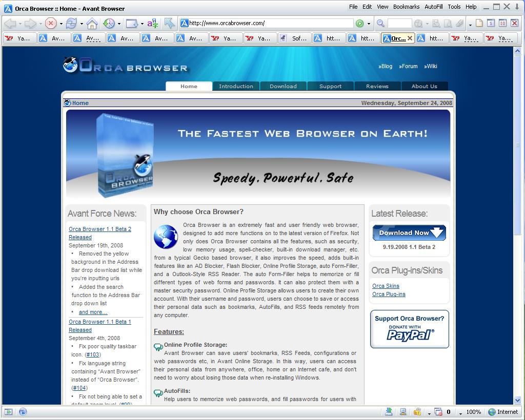Click the Orca Browser logo

(x=125, y=65)
